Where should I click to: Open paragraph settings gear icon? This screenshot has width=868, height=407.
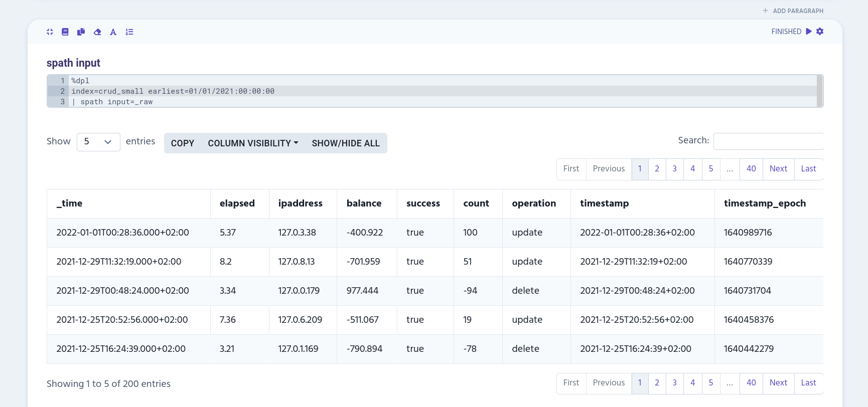tap(820, 31)
